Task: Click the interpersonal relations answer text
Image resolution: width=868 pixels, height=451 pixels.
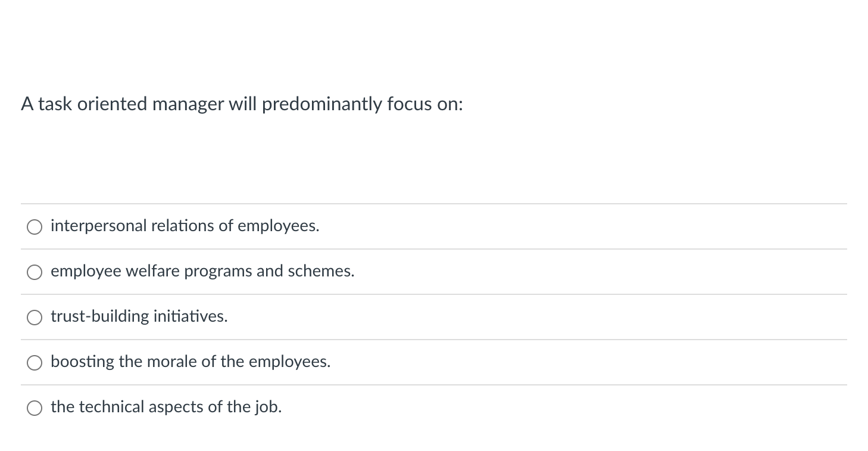Action: coord(185,226)
